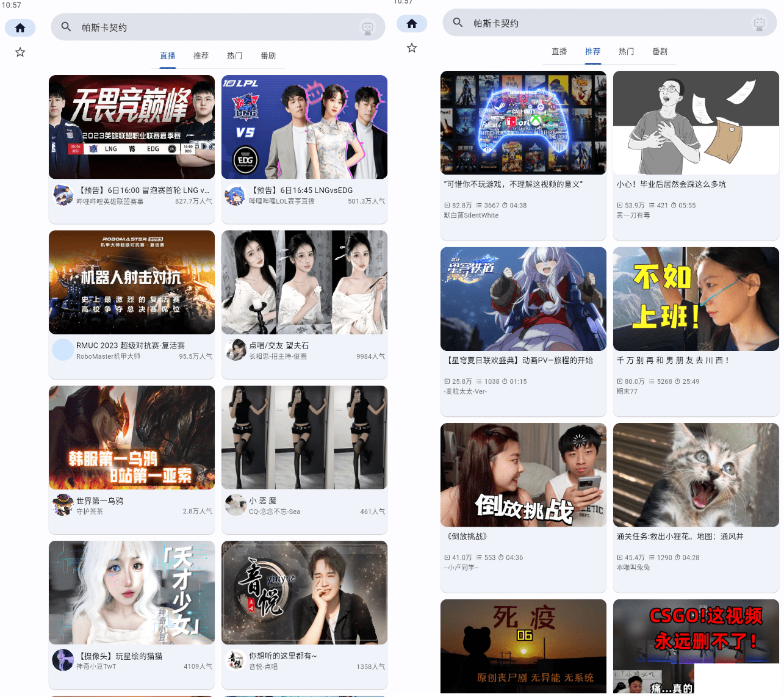Switch to 直播 tab in left window
The height and width of the screenshot is (697, 784).
(168, 56)
